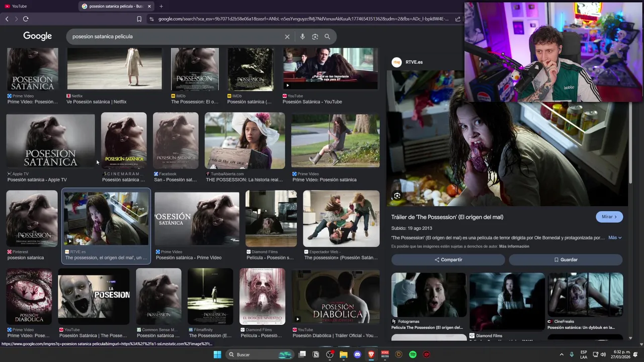
Task: Search by image with Google Lens
Action: (315, 36)
